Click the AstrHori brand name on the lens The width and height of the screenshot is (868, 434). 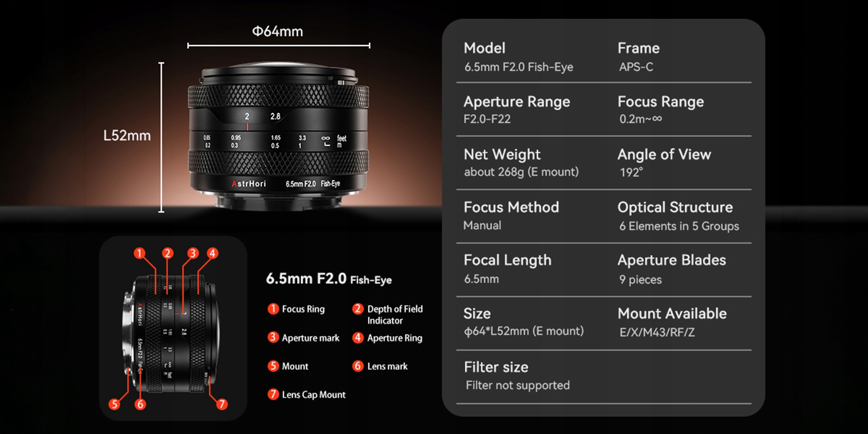pyautogui.click(x=249, y=184)
